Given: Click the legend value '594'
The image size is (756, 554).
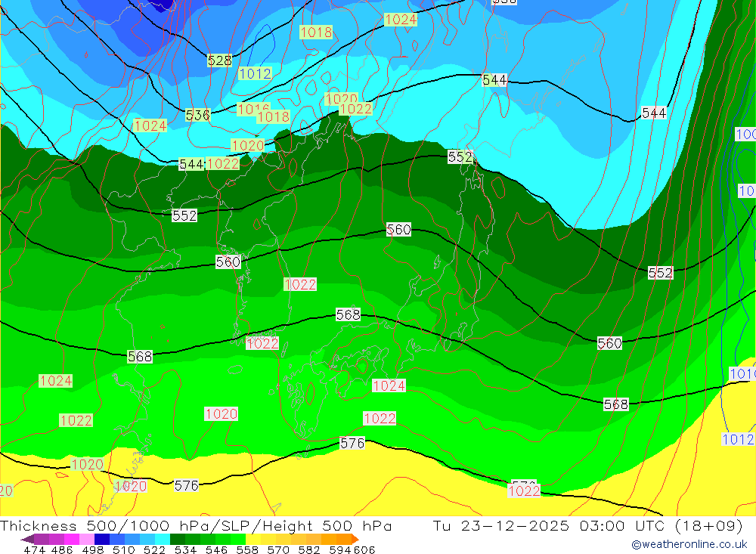Looking at the screenshot, I should [x=339, y=549].
